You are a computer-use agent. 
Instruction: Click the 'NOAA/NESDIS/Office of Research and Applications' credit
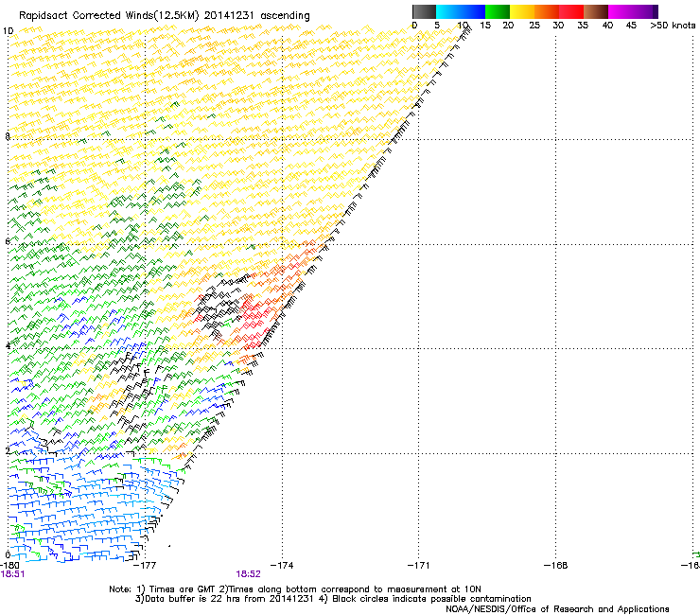(x=557, y=609)
